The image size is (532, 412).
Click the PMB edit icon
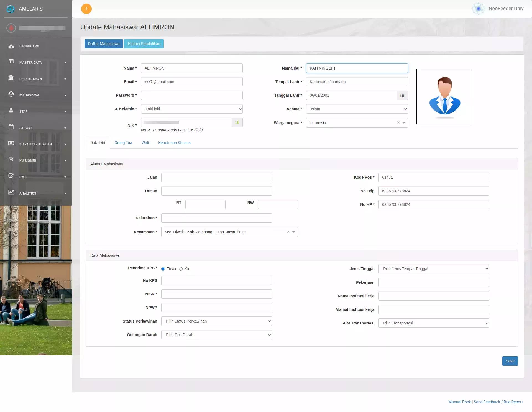(11, 176)
